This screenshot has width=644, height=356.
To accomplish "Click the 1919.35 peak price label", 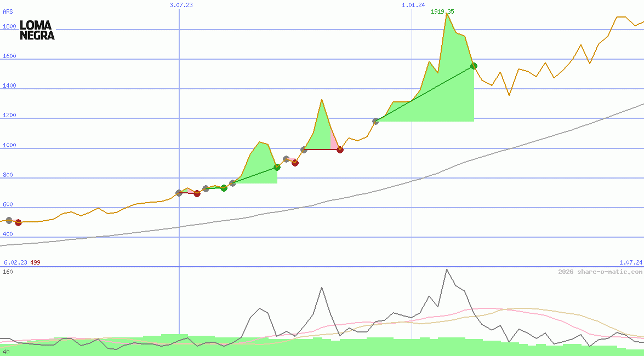I will pos(442,12).
